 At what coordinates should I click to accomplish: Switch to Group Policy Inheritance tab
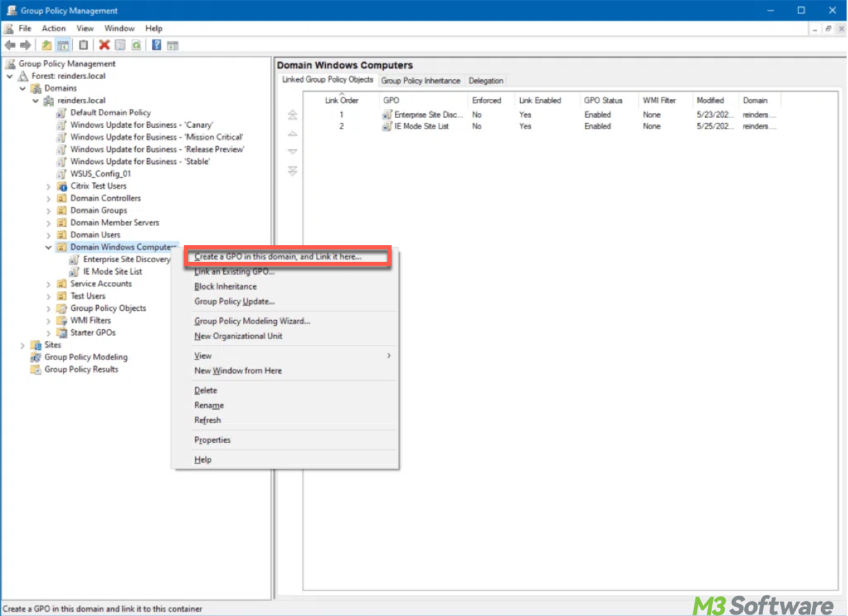click(x=421, y=81)
